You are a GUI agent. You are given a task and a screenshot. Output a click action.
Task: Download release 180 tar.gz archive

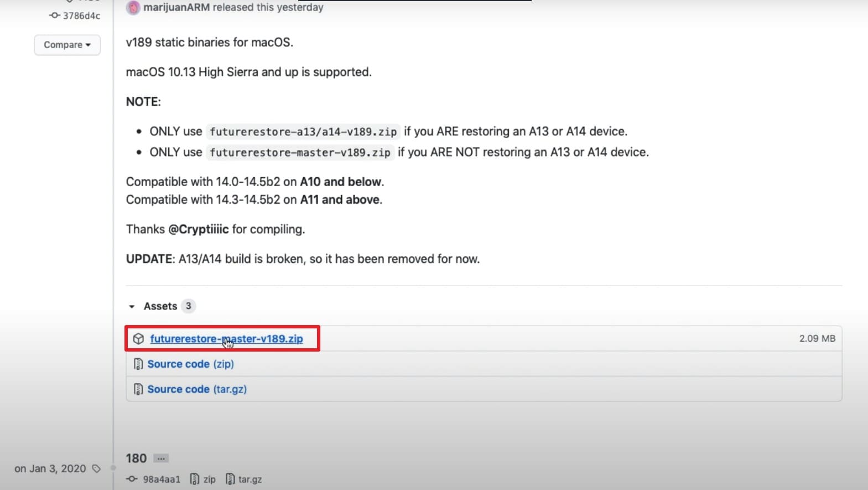coord(250,479)
